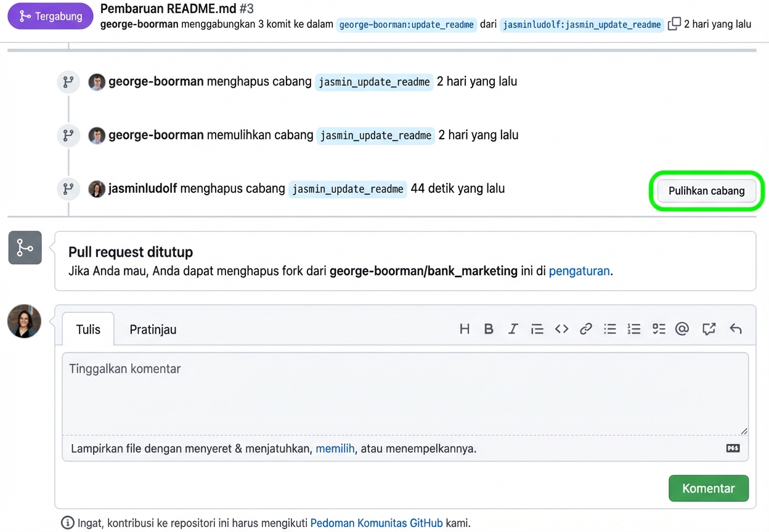
Task: Click george-boorman name in header
Action: [139, 24]
